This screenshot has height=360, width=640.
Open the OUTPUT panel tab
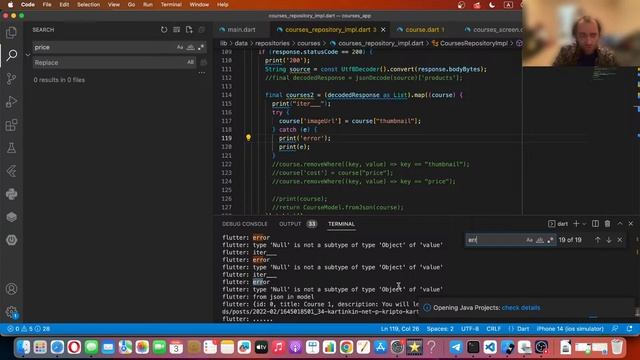[x=290, y=224]
